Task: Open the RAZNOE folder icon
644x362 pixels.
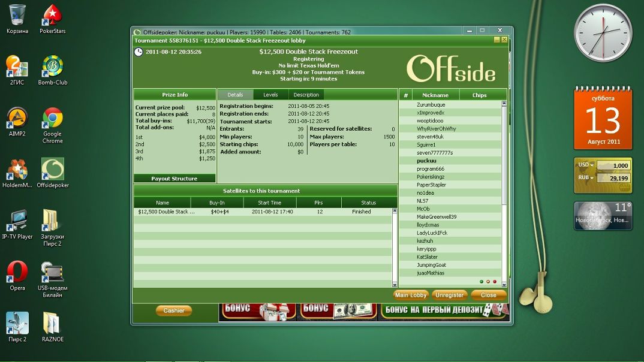Action: tap(52, 324)
